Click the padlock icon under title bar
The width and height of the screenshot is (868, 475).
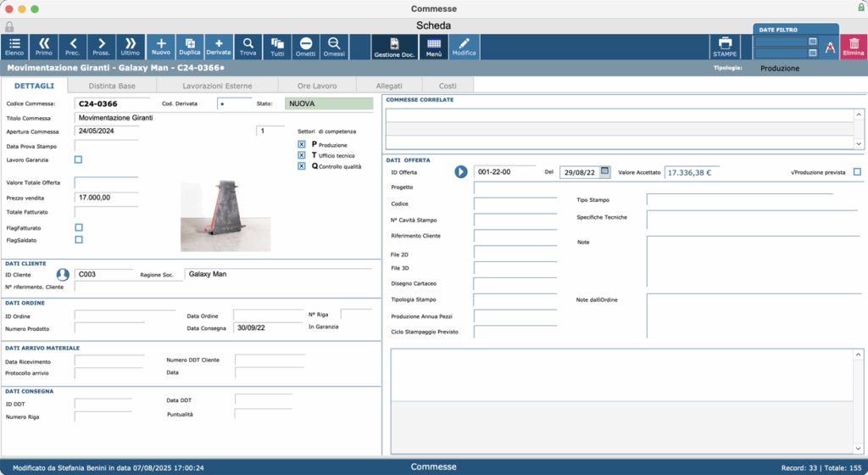[9, 26]
